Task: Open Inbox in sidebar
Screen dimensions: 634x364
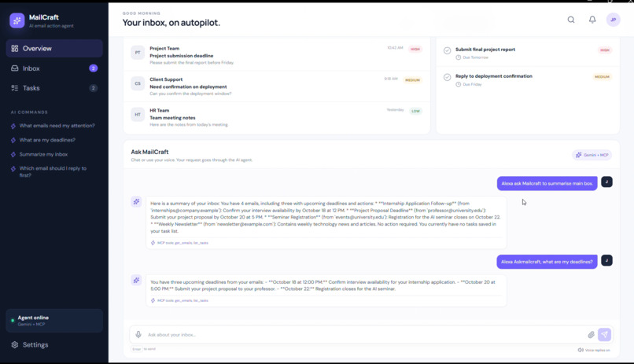Action: click(x=54, y=68)
